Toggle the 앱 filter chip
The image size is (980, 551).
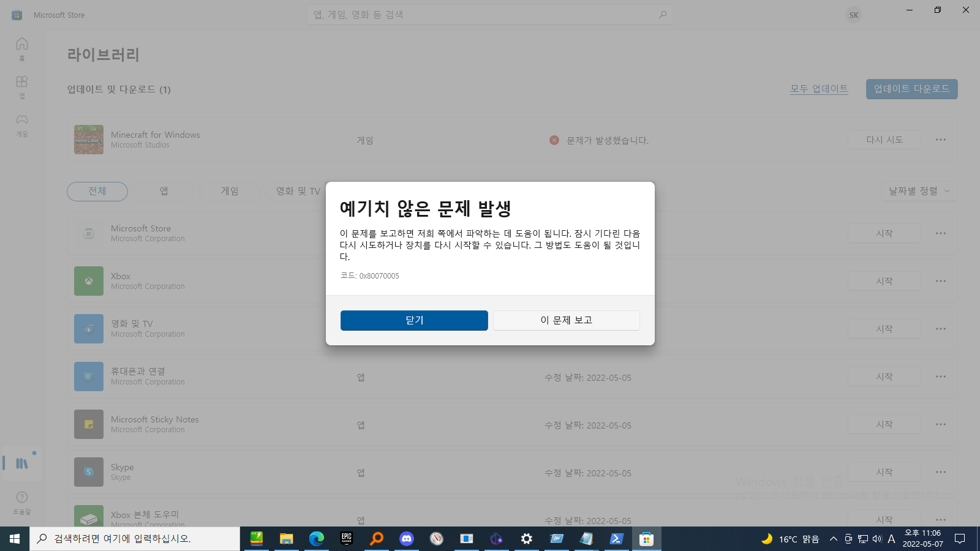[x=163, y=191]
